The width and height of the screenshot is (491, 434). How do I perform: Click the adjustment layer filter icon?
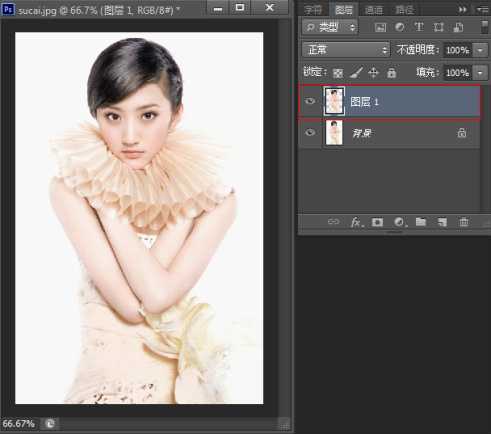coord(399,27)
